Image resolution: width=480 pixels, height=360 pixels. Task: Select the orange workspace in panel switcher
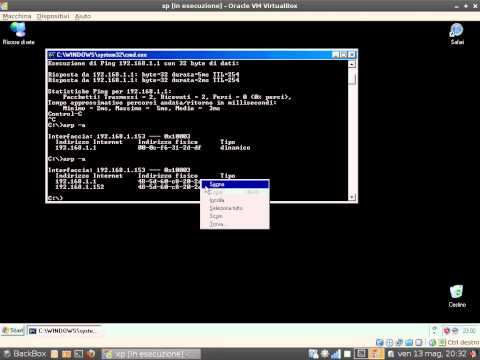point(376,354)
